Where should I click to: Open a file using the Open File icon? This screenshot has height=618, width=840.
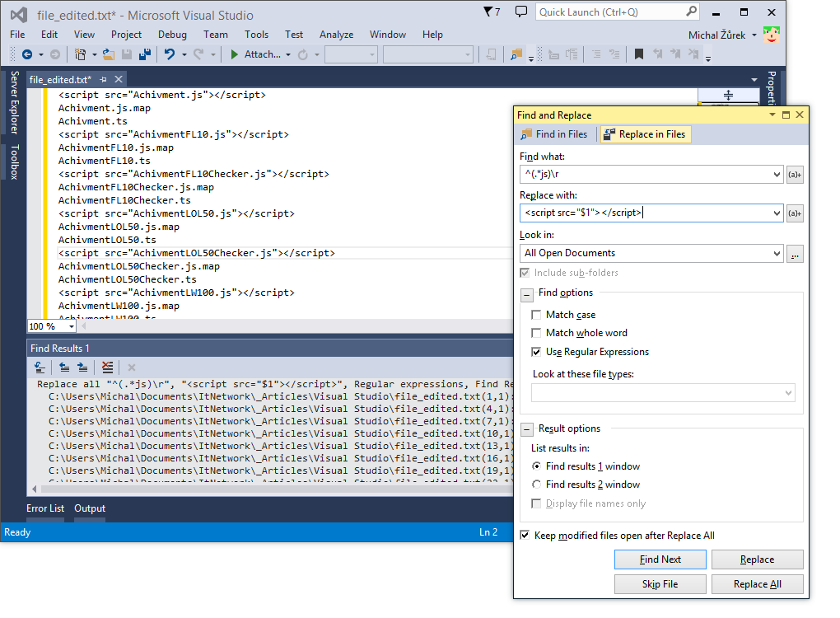point(109,55)
